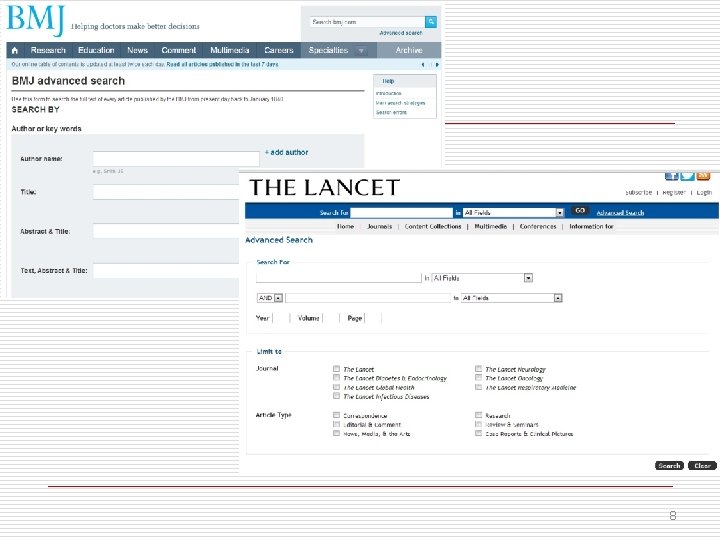Click the BMJ Abstract & Title field

tap(166, 231)
